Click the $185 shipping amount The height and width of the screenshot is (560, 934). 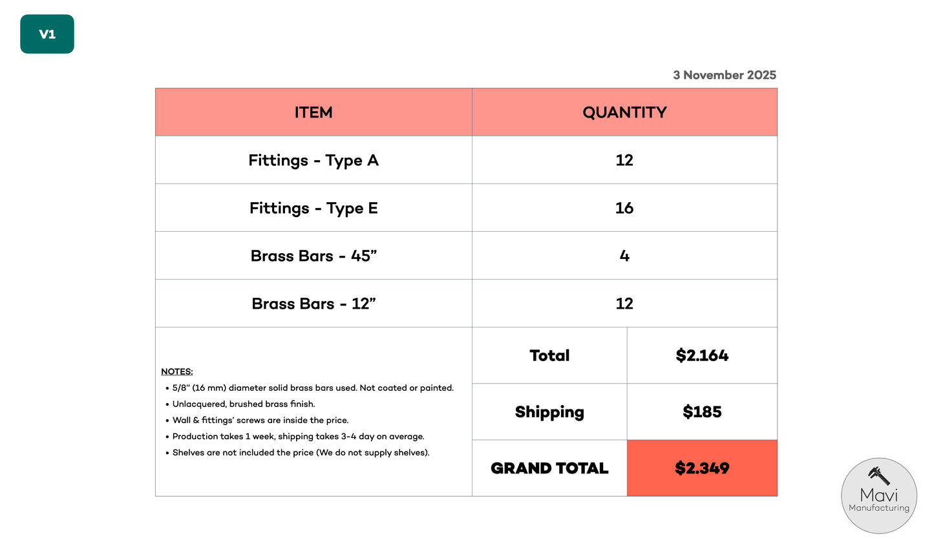point(702,412)
